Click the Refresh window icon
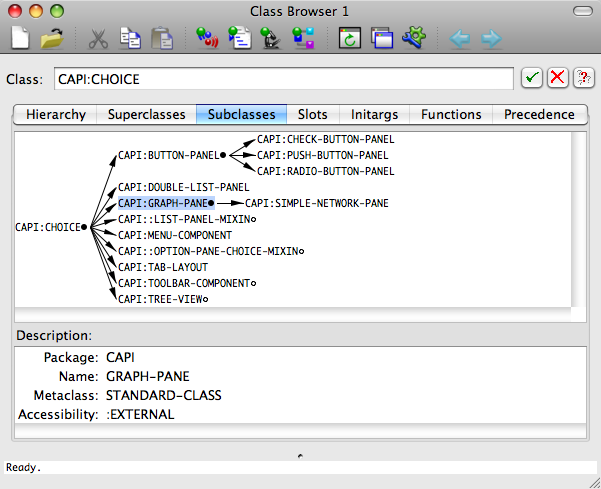 (350, 38)
